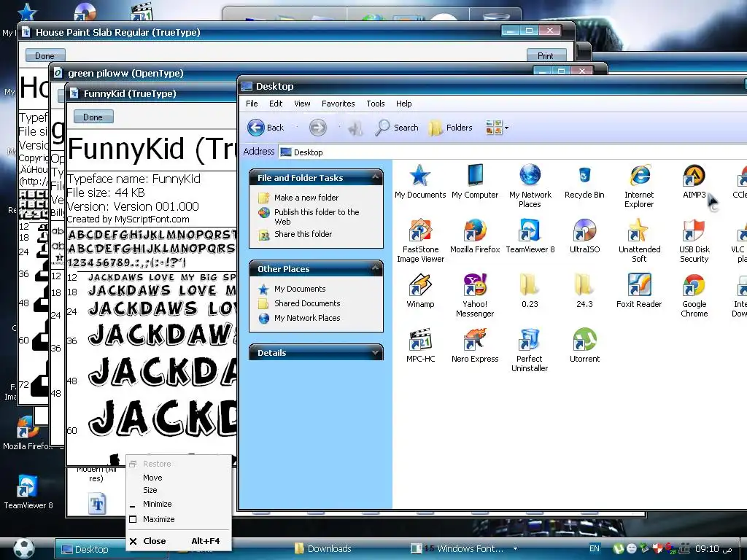Select the folder named 24.3
747x560 pixels.
coord(584,291)
